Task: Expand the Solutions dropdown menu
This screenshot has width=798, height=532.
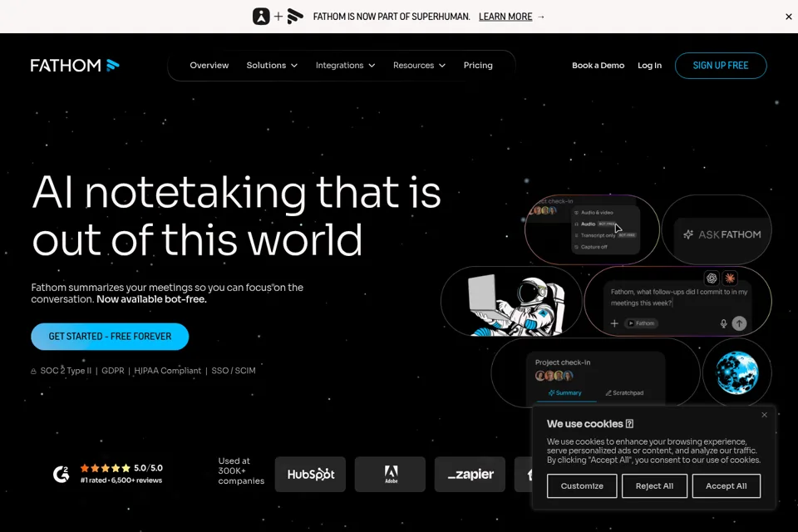Action: click(272, 65)
